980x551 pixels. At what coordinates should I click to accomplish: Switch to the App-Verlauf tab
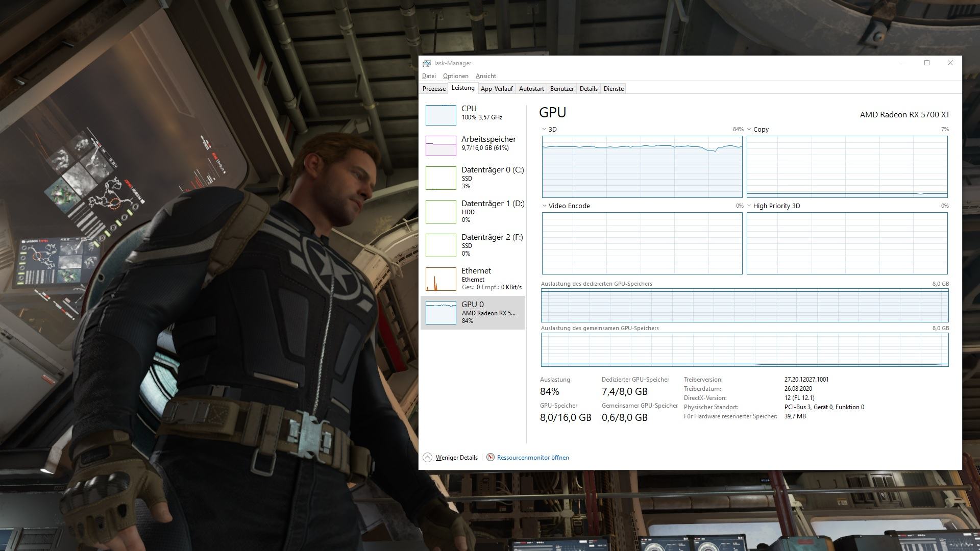[497, 89]
